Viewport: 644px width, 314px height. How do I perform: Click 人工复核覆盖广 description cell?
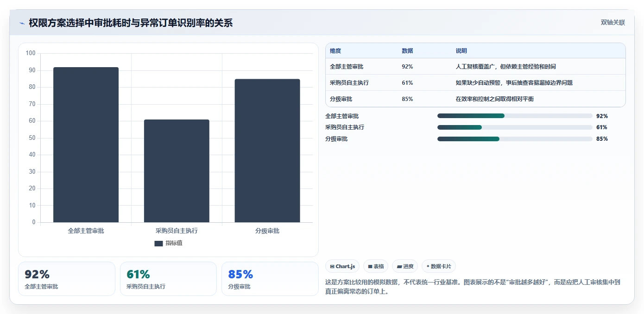coord(506,67)
